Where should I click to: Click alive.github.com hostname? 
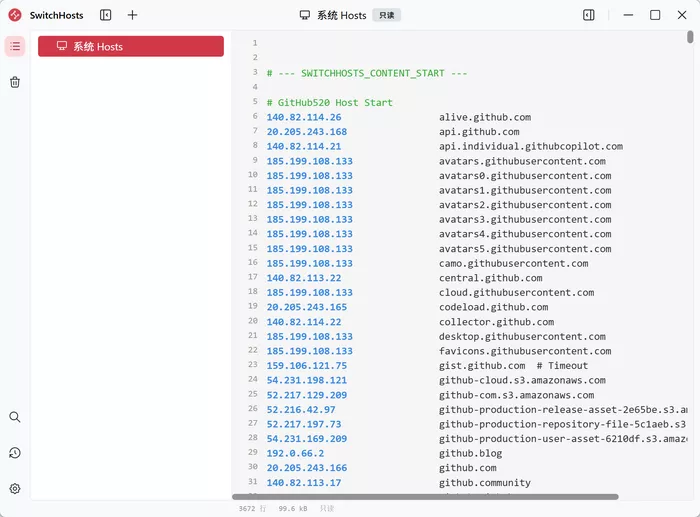485,117
